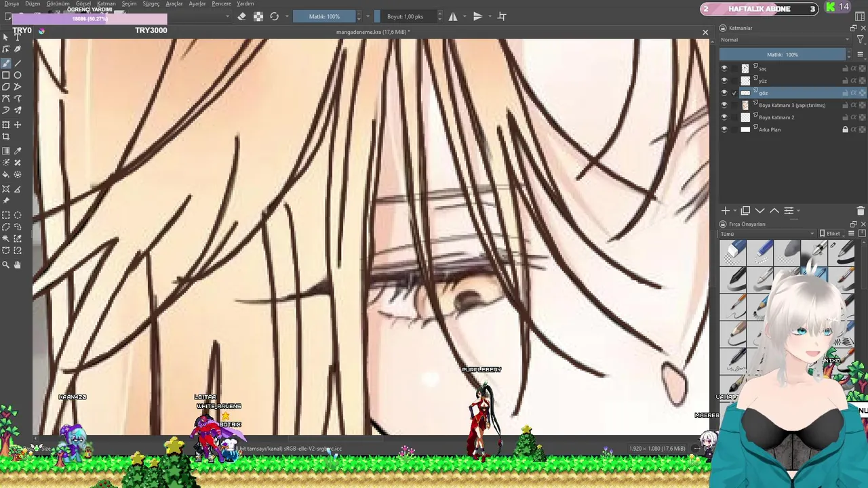This screenshot has height=488, width=868.
Task: Open the Katman menu
Action: point(106,3)
